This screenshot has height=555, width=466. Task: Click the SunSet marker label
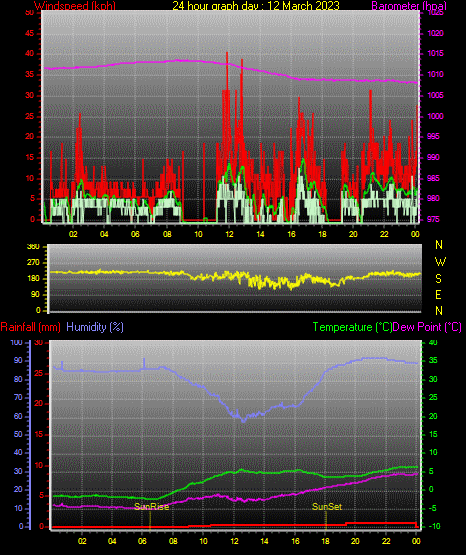coord(327,507)
